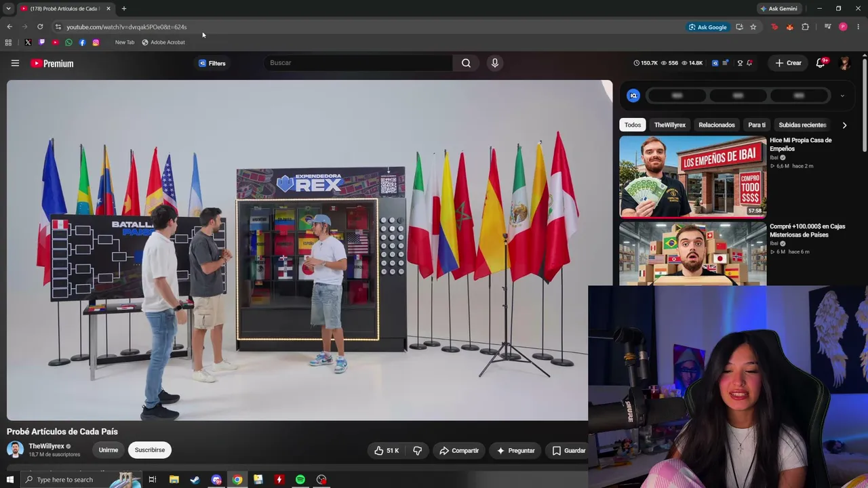Open the Twitch bookmark
This screenshot has height=488, width=868.
click(x=41, y=42)
